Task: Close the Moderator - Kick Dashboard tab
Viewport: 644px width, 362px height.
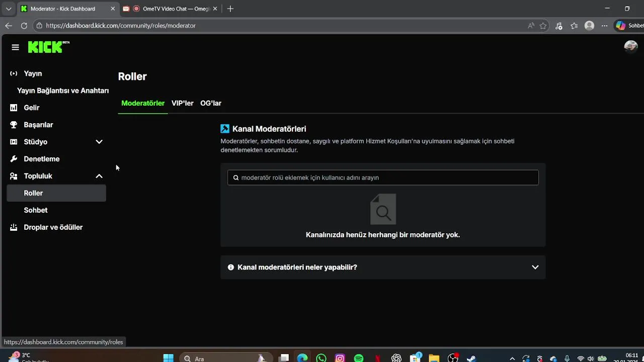Action: (112, 9)
